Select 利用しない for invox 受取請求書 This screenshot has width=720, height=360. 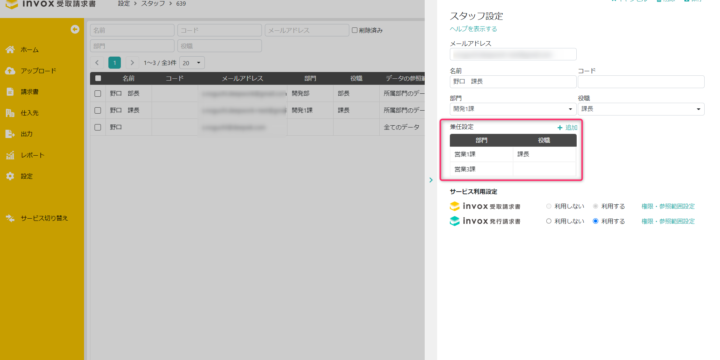pyautogui.click(x=548, y=207)
